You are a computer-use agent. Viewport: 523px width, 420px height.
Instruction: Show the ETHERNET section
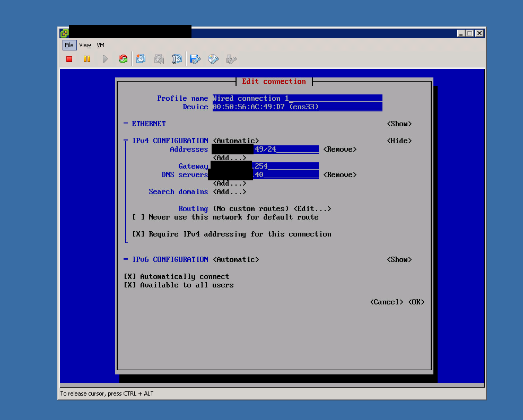[x=399, y=124]
